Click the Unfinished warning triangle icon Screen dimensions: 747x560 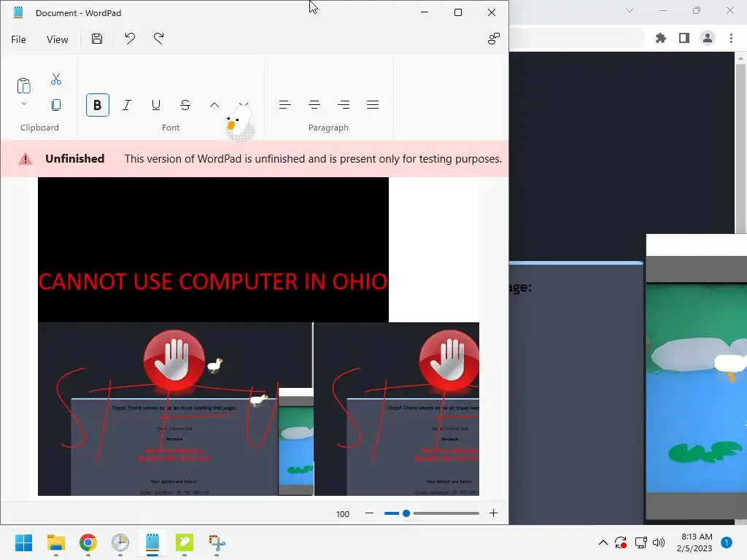point(26,159)
